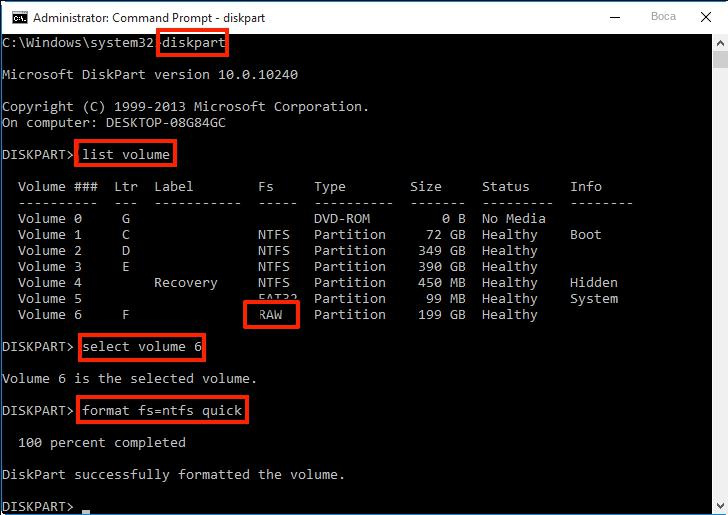Click the cursor at the last DISKPART prompt
Screen dimensions: 728x515
click(87, 508)
